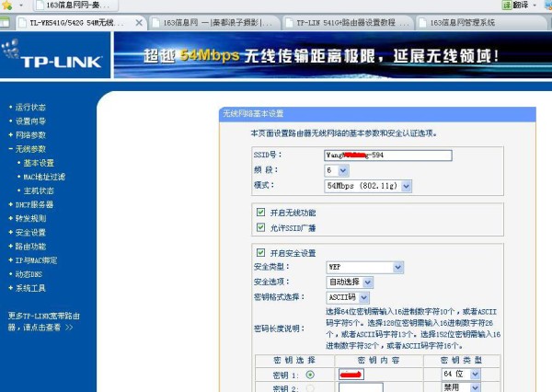The width and height of the screenshot is (552, 392).
Task: Open 运行状态 page in sidebar
Action: coord(30,107)
